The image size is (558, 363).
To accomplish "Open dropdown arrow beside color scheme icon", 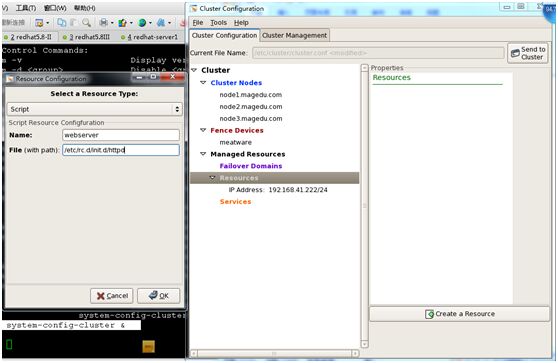I will click(131, 23).
